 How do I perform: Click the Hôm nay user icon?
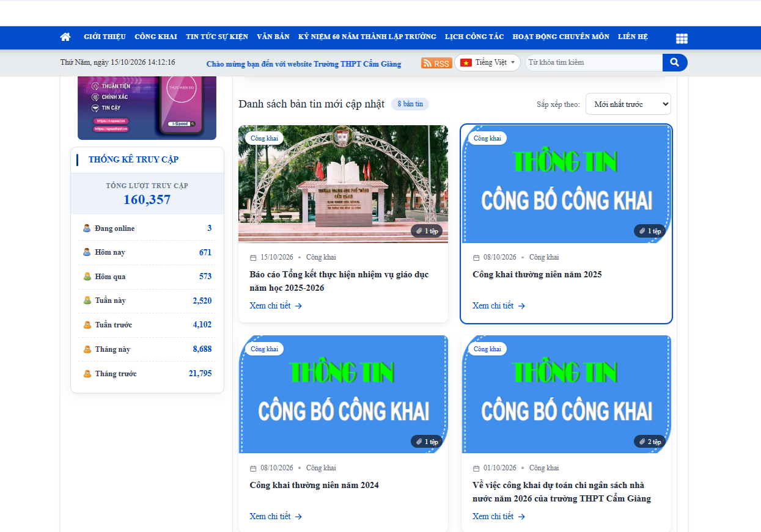coord(87,252)
